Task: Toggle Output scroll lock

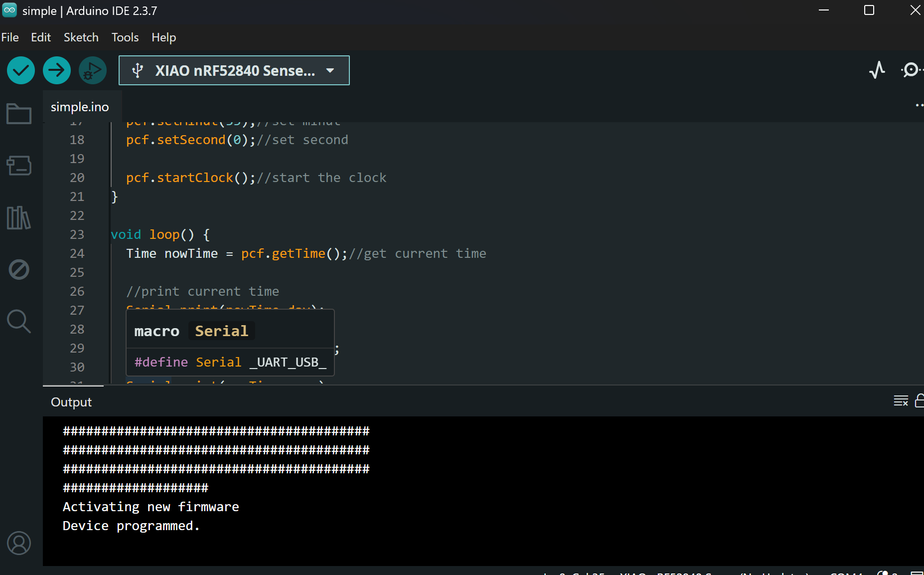Action: point(920,401)
